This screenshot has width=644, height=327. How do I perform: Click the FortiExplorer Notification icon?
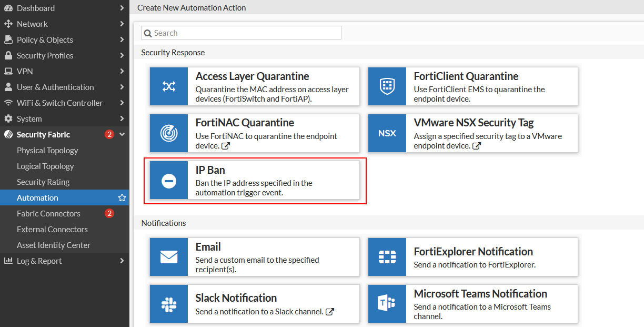point(387,257)
